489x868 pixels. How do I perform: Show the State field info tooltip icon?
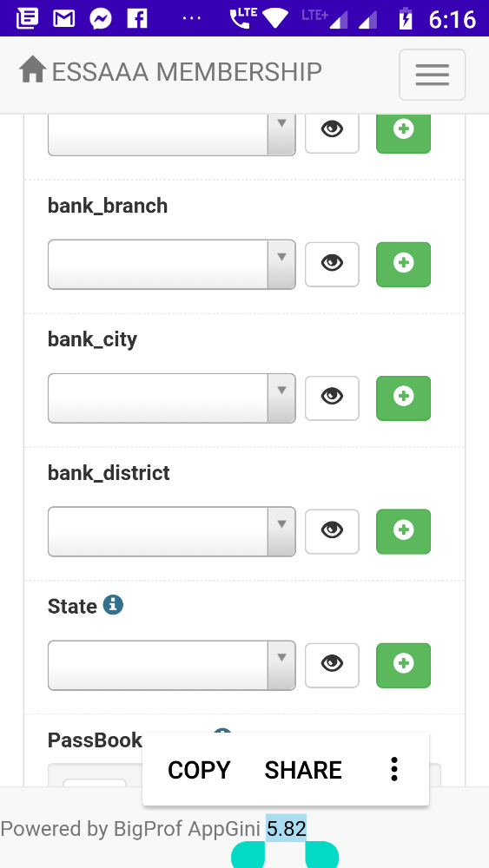coord(113,604)
